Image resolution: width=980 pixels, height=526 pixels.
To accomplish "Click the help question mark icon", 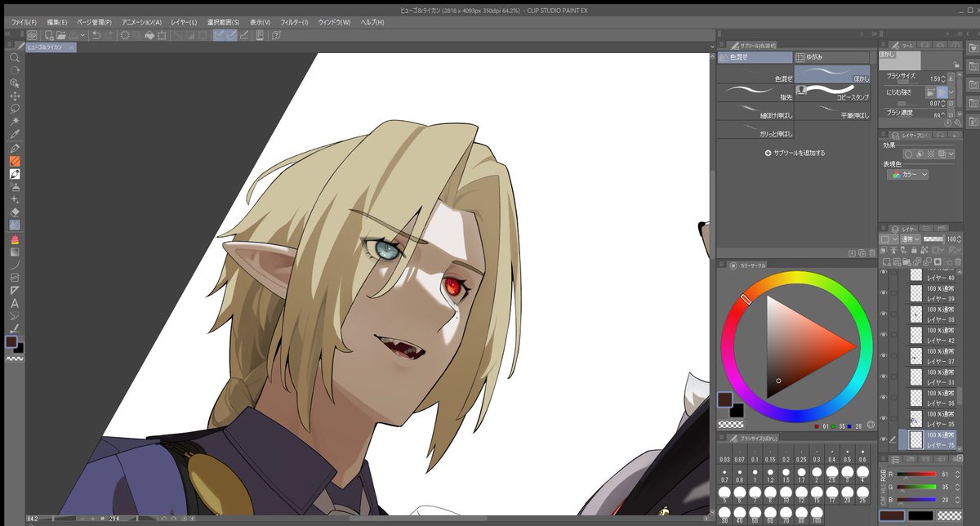I will pos(276,35).
